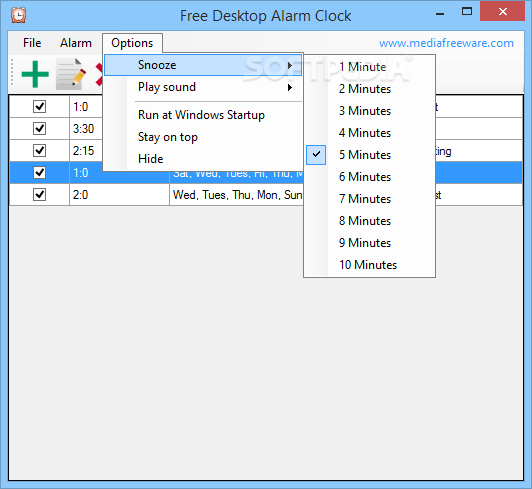This screenshot has width=532, height=489.
Task: Click the green plus add alarm icon
Action: (35, 74)
